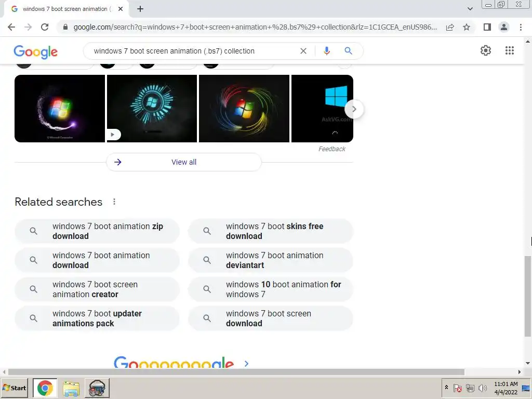This screenshot has width=532, height=399.
Task: Search windows 10 boot animation for windows 7
Action: (271, 289)
